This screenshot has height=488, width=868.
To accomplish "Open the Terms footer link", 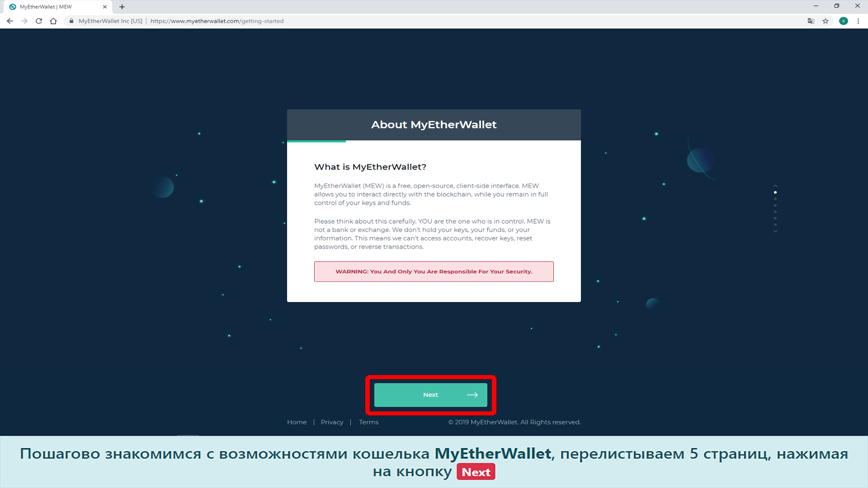I will pyautogui.click(x=368, y=422).
